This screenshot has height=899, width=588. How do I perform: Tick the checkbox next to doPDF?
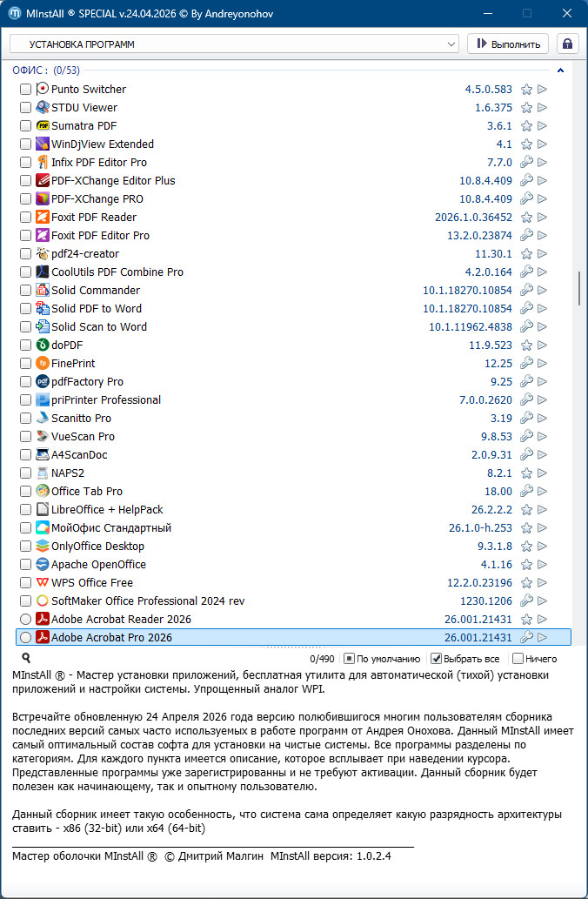(x=25, y=346)
